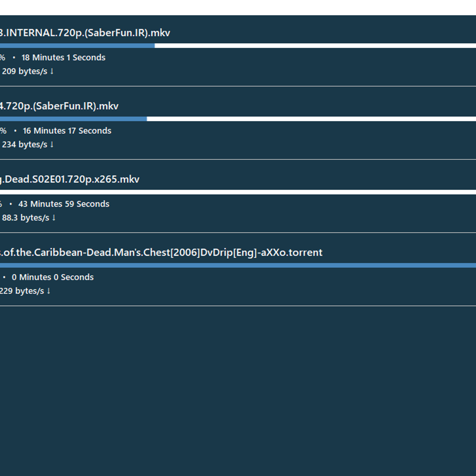The height and width of the screenshot is (476, 476).
Task: Click the 88.3 bytes/s download speed
Action: coord(25,218)
